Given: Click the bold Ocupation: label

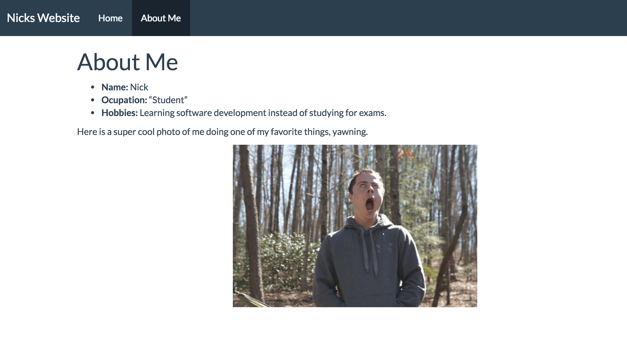Looking at the screenshot, I should click(x=124, y=100).
